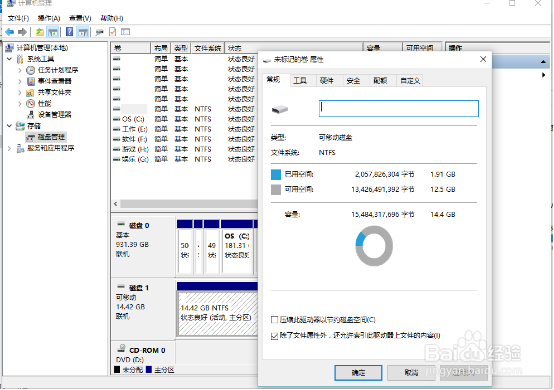Click the volume list left scroll arrow
Image resolution: width=554 pixels, height=390 pixels.
(x=116, y=204)
